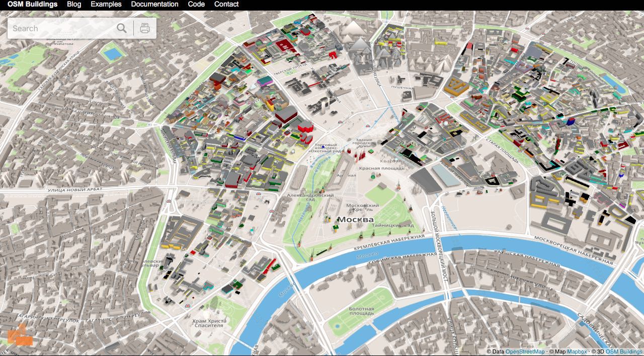This screenshot has width=644, height=356.
Task: Open the OSM Buildings home link
Action: point(32,4)
